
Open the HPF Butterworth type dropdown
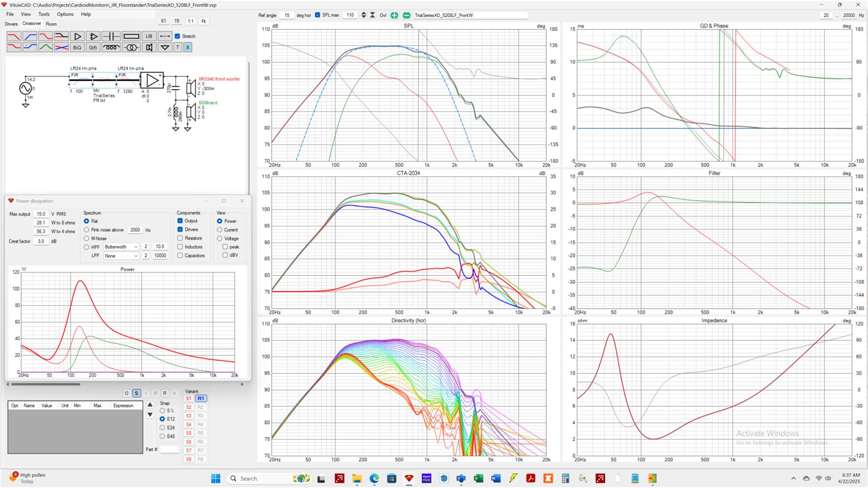coord(121,247)
